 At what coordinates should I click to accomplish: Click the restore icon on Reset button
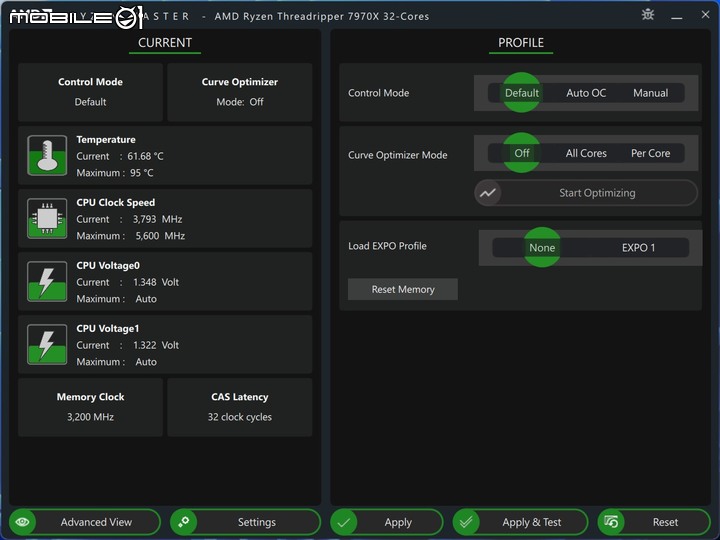pos(611,522)
